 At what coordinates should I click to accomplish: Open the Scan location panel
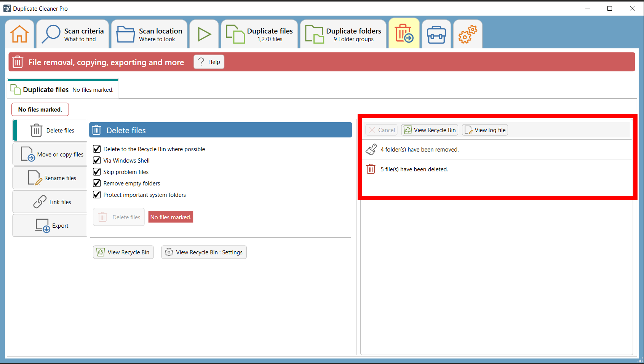coord(149,34)
